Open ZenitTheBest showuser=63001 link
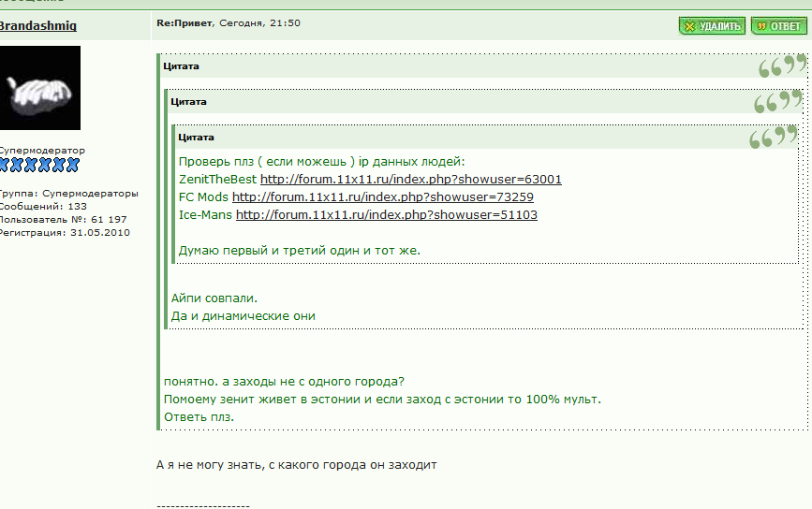Screen dimensions: 812x509 pyautogui.click(x=410, y=179)
